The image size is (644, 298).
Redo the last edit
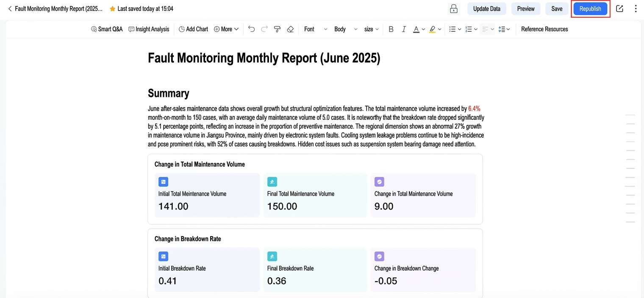[x=264, y=29]
